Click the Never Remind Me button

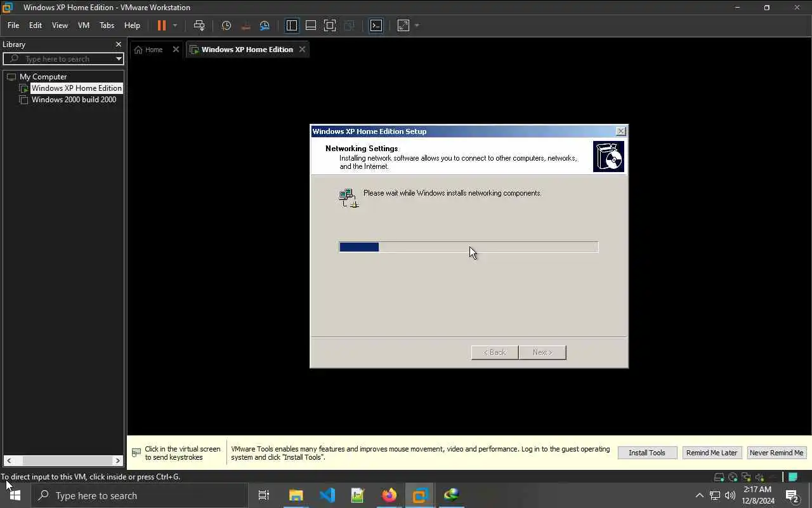[776, 453]
